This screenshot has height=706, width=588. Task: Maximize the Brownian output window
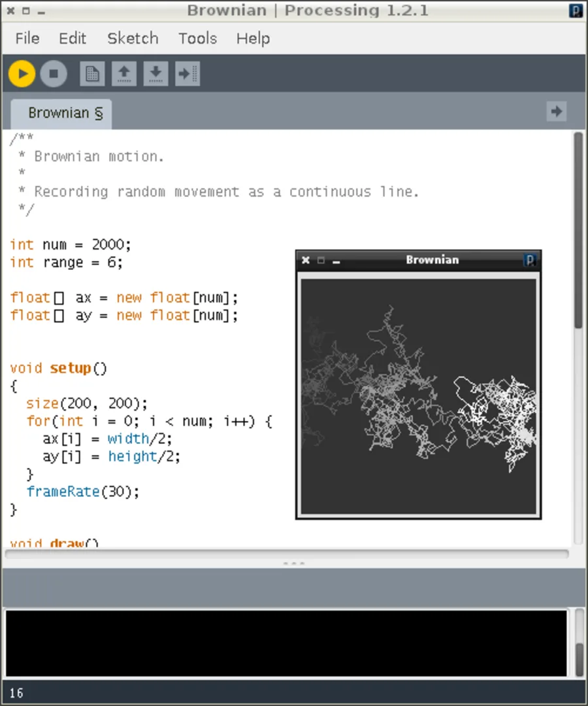coord(321,260)
